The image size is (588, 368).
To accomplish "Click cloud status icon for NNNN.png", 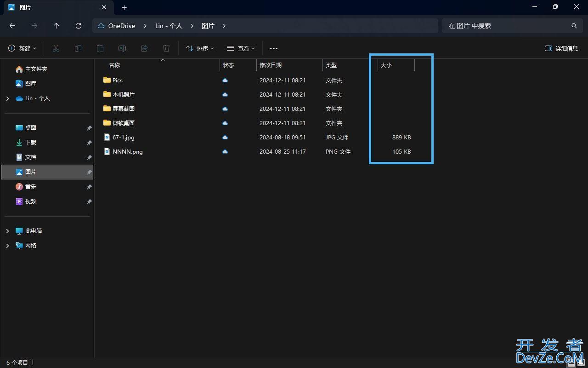I will [225, 151].
